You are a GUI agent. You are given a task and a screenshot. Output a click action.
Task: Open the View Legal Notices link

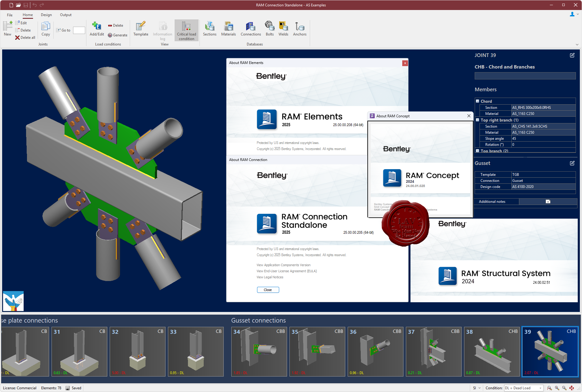(x=270, y=277)
